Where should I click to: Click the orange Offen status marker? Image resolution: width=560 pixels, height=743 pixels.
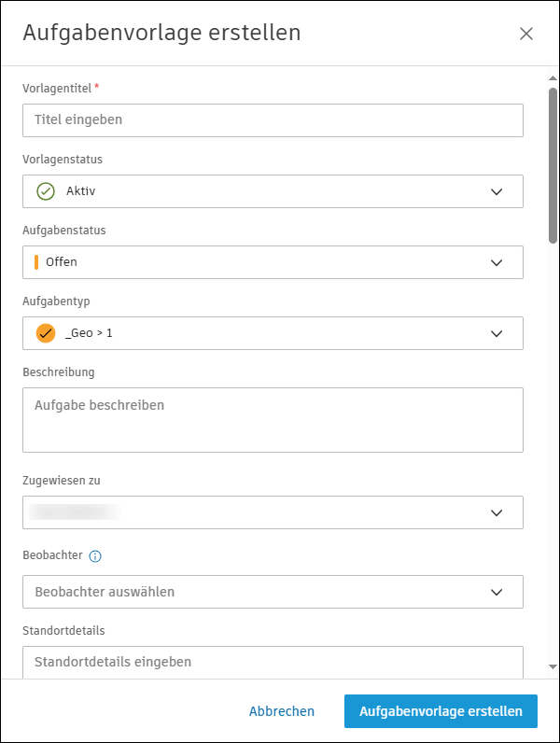tap(36, 262)
